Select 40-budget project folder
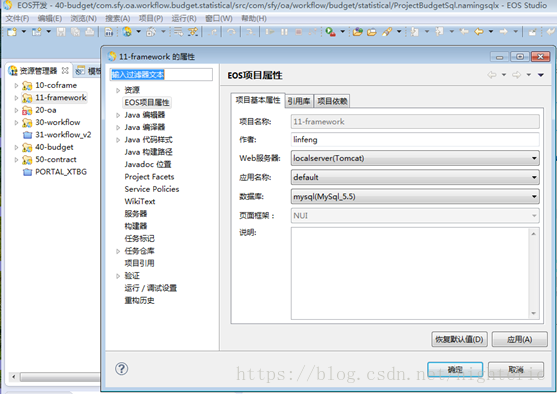Image resolution: width=557 pixels, height=394 pixels. coord(54,147)
